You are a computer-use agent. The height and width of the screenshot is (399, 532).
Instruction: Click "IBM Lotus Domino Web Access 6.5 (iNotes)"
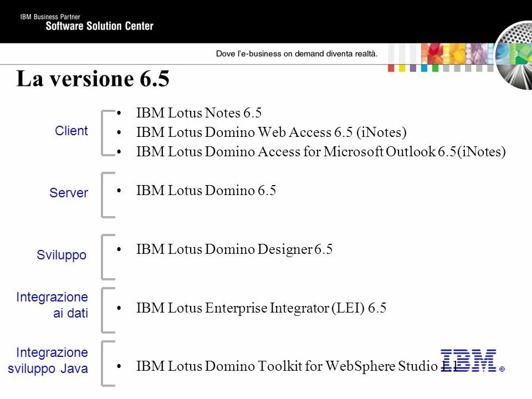pyautogui.click(x=272, y=132)
